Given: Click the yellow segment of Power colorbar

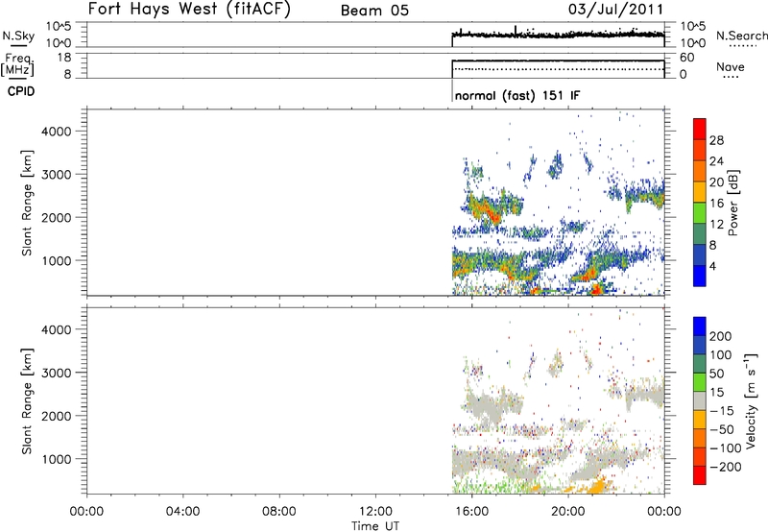Looking at the screenshot, I should pos(700,192).
